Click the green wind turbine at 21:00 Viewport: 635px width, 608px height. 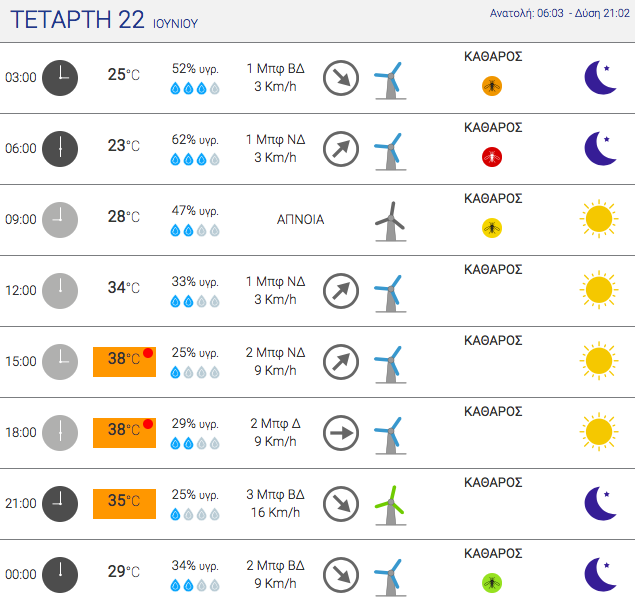tap(390, 505)
